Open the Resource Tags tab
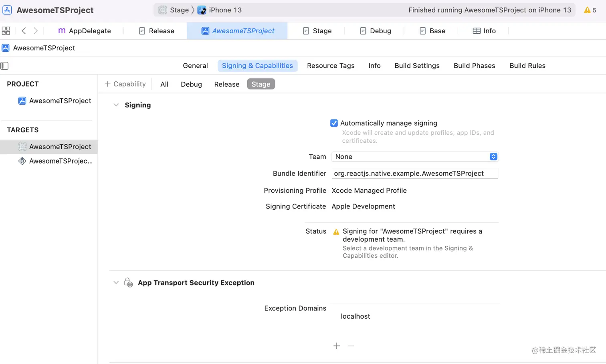This screenshot has width=606, height=364. coord(331,66)
